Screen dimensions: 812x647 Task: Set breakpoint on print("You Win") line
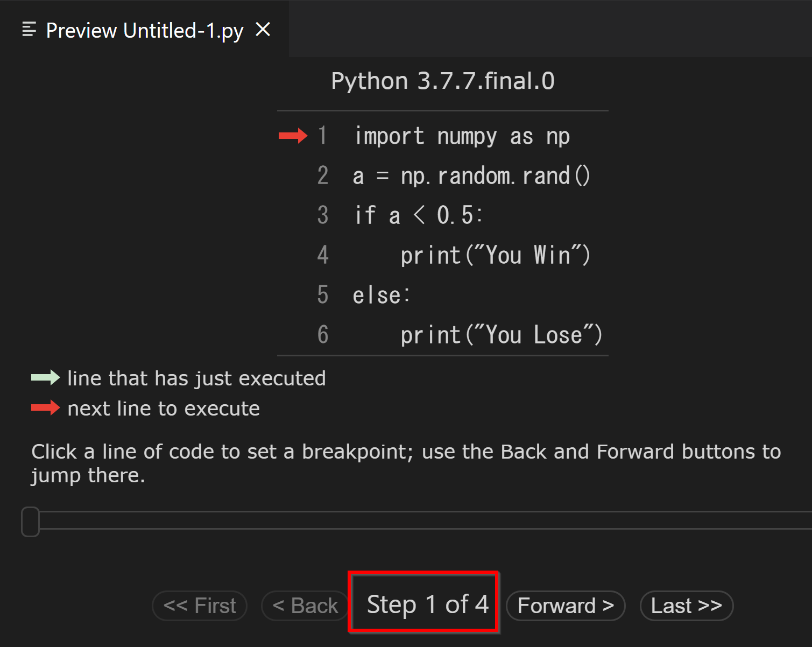pyautogui.click(x=495, y=255)
